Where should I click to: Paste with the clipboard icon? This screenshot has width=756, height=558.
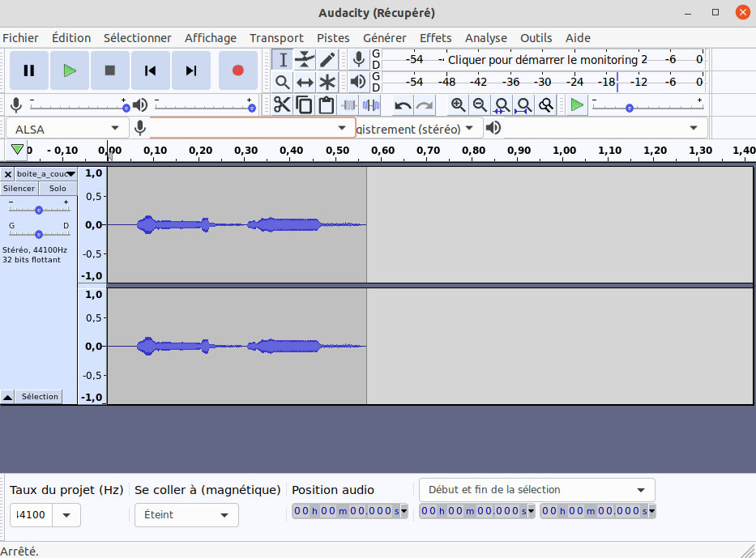[327, 105]
